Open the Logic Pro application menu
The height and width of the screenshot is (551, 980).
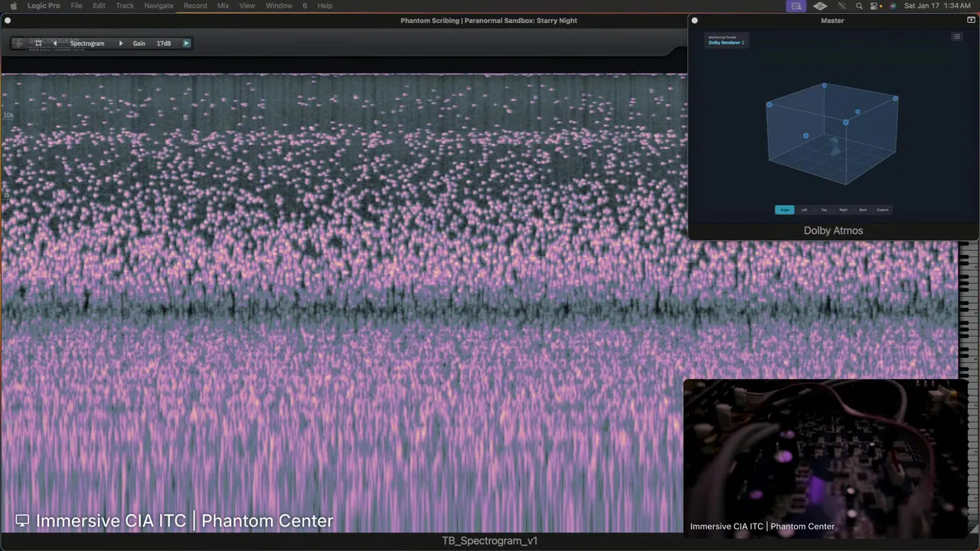44,5
